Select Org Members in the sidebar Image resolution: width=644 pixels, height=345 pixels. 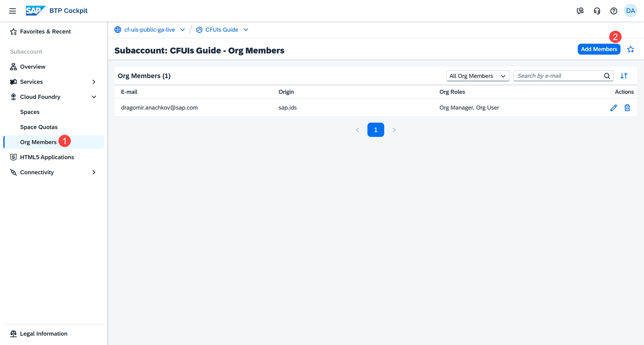click(38, 142)
